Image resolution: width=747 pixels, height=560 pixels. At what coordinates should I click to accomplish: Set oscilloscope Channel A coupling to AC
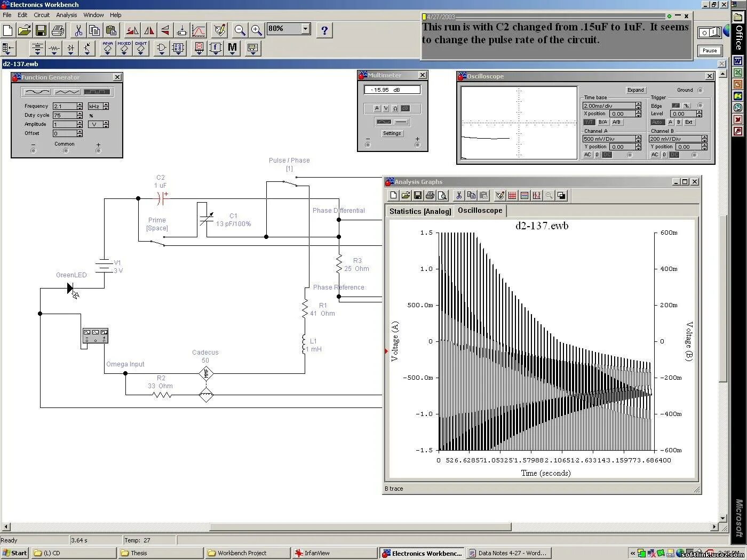tap(587, 155)
